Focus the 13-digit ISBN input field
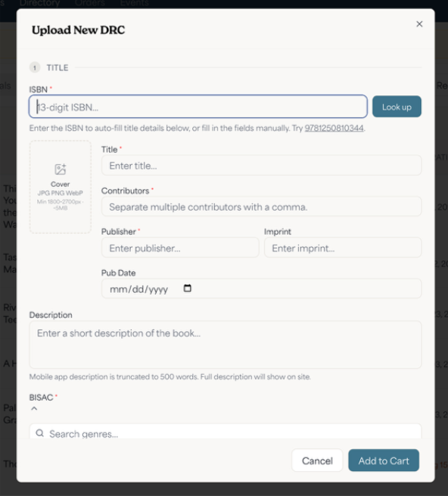Screen dimensions: 448x496 pyautogui.click(x=198, y=107)
